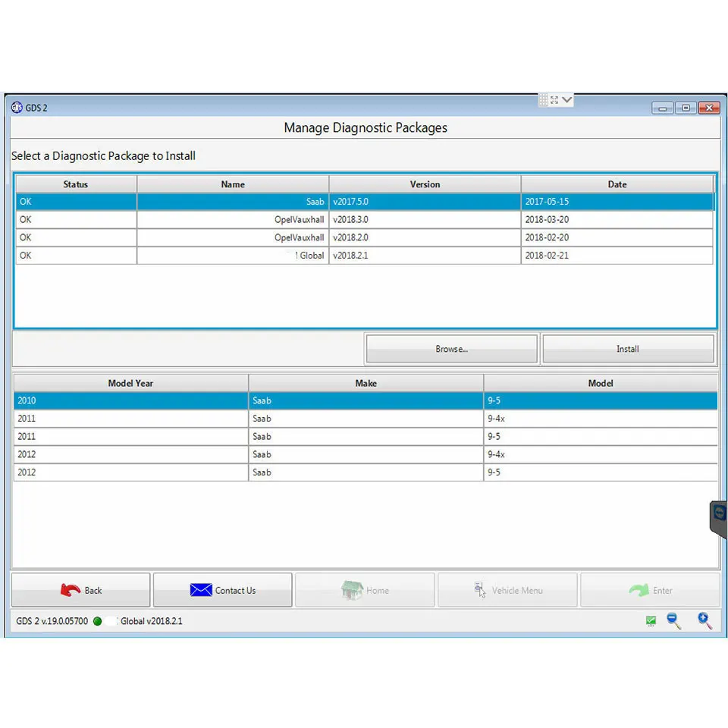Select the 2011 Saab 9-4x row
728x728 pixels.
point(366,419)
